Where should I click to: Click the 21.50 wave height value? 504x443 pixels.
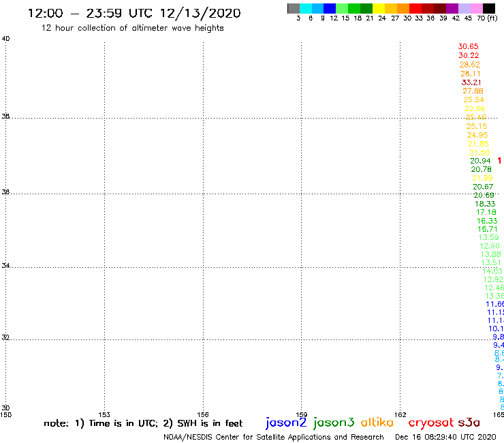coord(479,153)
